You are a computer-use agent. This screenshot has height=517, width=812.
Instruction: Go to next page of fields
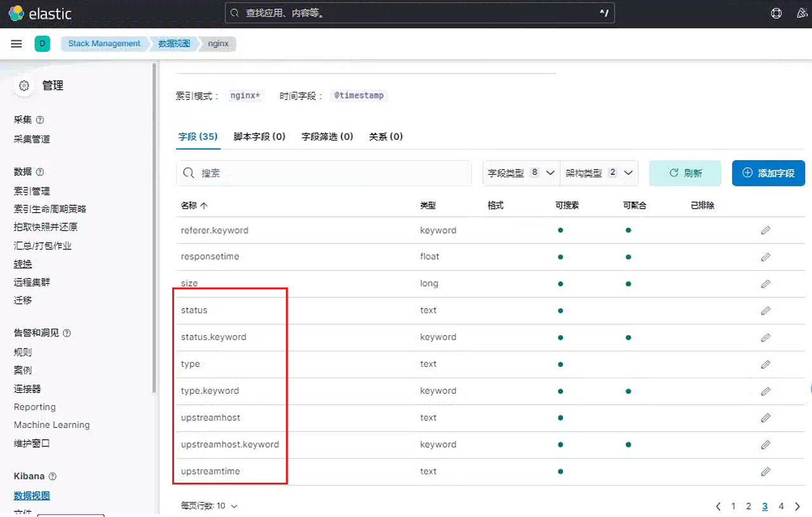pos(797,506)
